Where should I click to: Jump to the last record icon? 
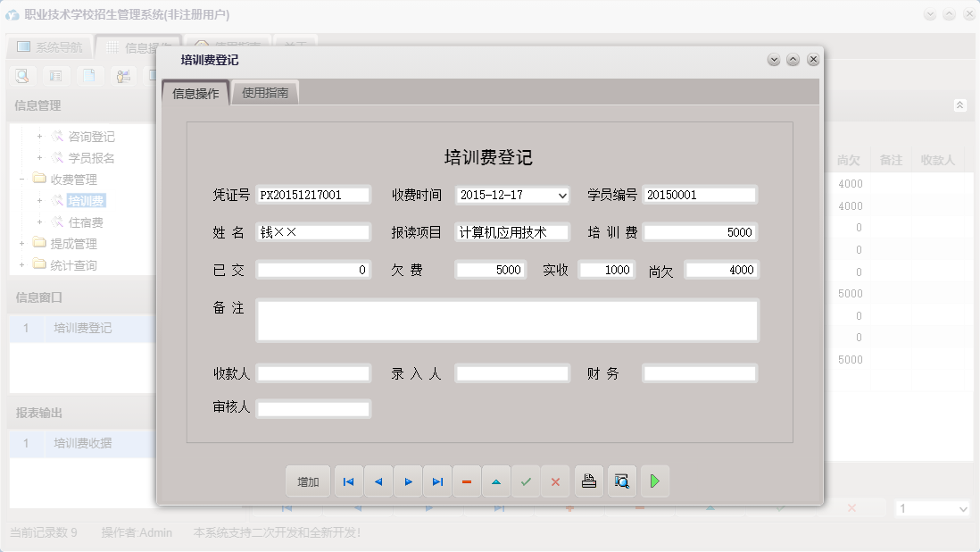tap(437, 481)
